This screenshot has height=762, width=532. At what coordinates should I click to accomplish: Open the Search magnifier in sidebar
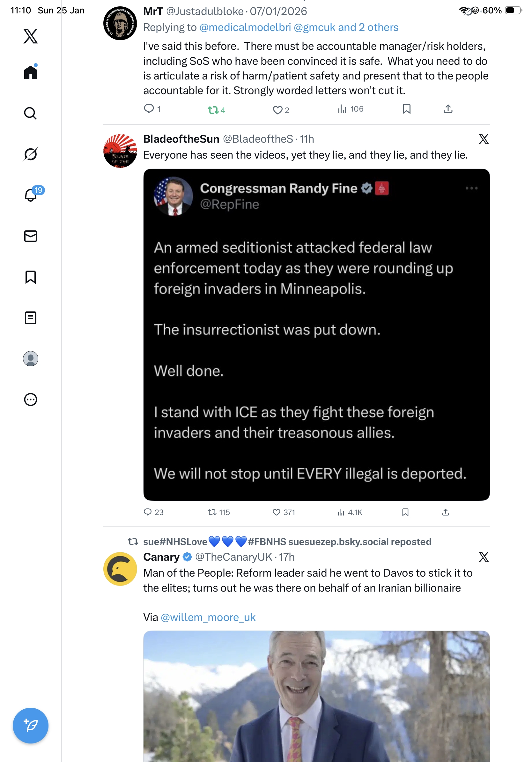pos(31,114)
